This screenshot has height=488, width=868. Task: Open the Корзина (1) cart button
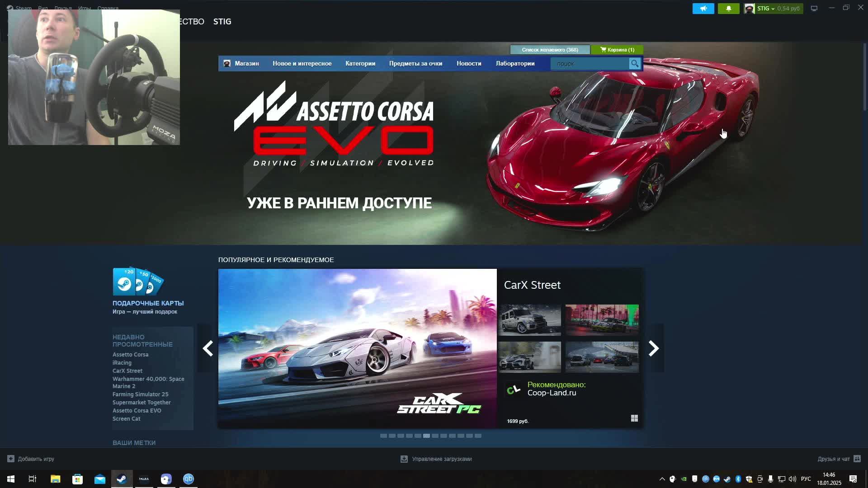click(617, 50)
